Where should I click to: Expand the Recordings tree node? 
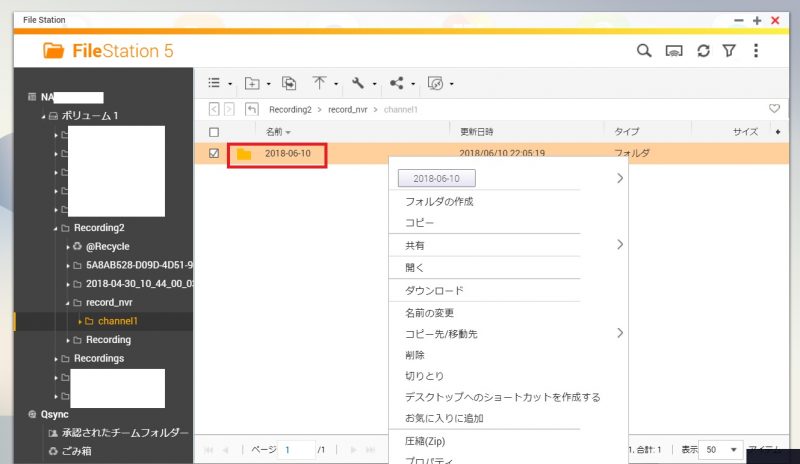(56, 359)
